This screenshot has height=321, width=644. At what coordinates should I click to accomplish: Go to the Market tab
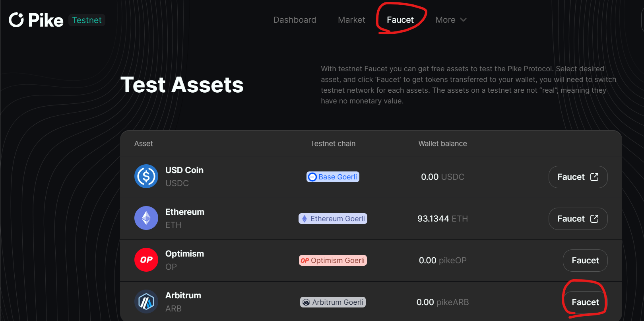[x=351, y=20]
